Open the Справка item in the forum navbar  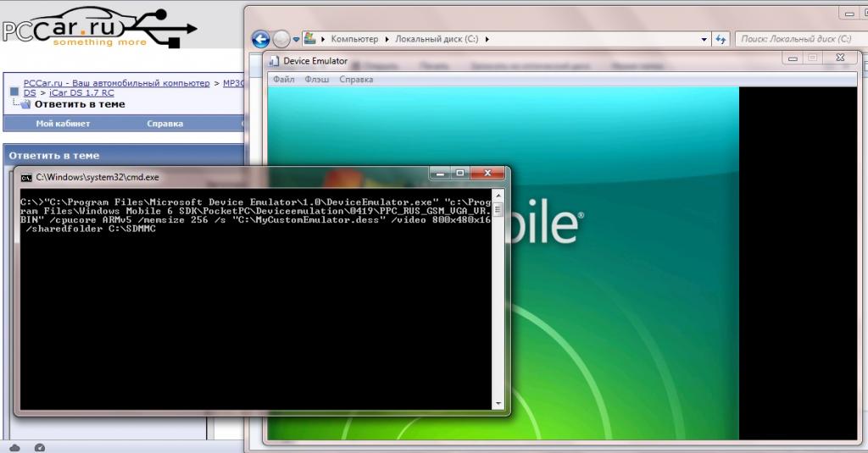(x=165, y=124)
